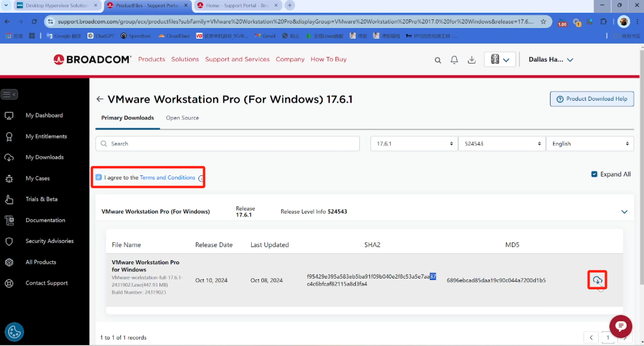644x346 pixels.
Task: Toggle the Expand All checkbox
Action: (x=594, y=174)
